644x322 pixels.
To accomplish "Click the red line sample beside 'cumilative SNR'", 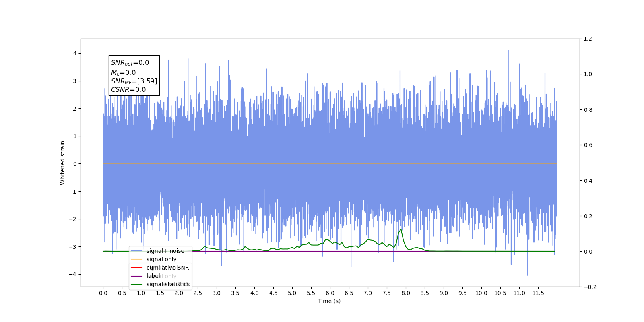I will 137,268.
